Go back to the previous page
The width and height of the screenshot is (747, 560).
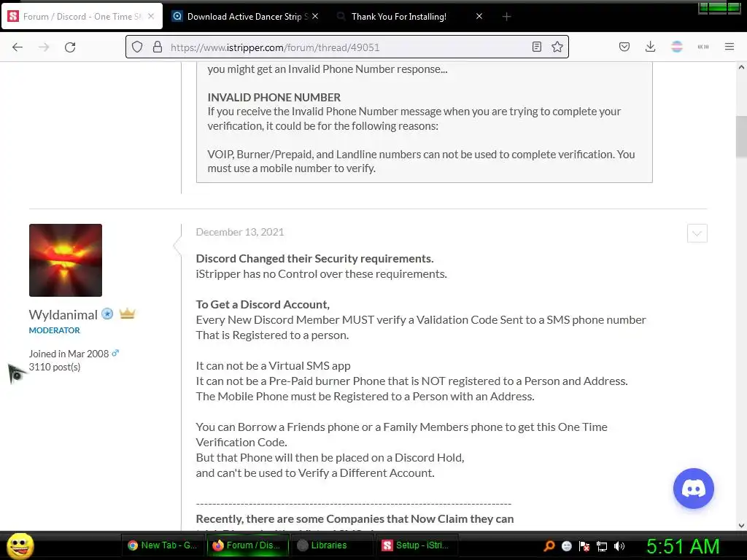coord(18,47)
